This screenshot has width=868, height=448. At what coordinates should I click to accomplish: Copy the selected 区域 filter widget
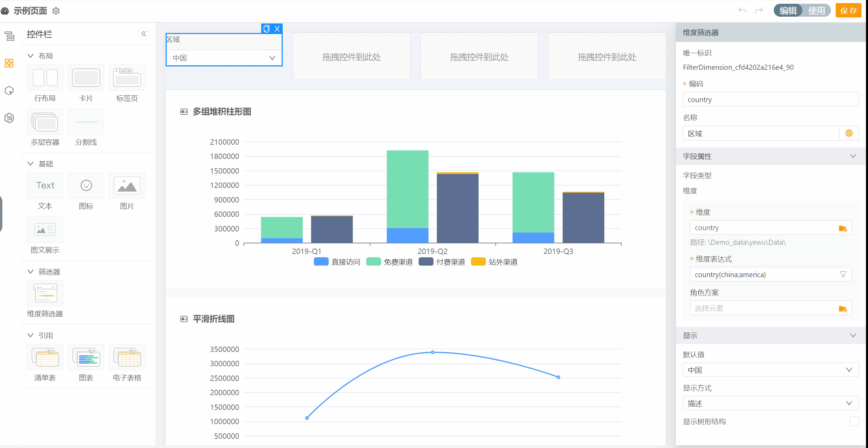pos(266,29)
